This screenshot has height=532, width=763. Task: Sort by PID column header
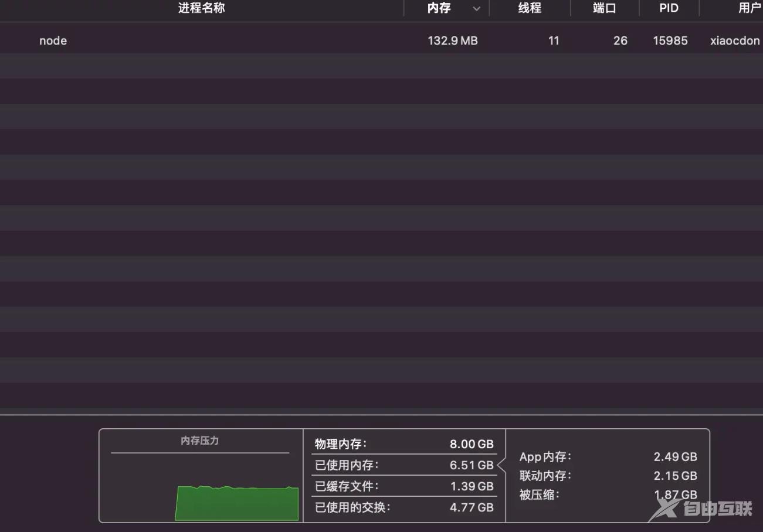tap(669, 8)
